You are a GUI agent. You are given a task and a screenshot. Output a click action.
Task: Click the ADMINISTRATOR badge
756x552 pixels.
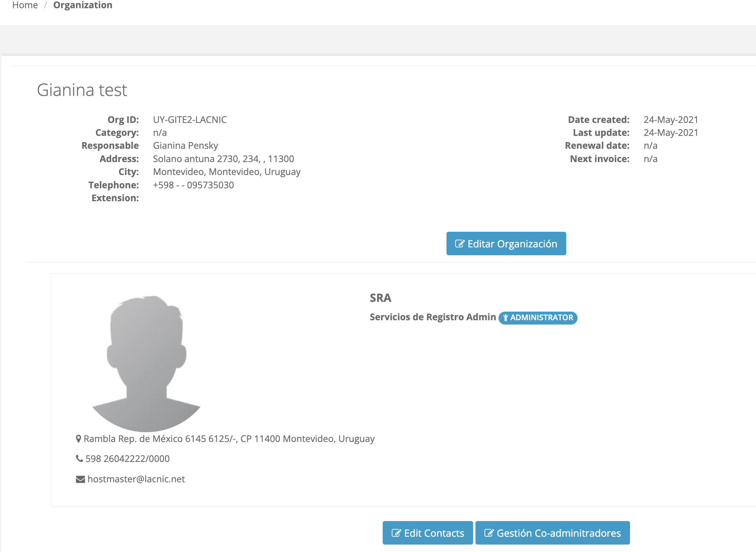coord(538,317)
